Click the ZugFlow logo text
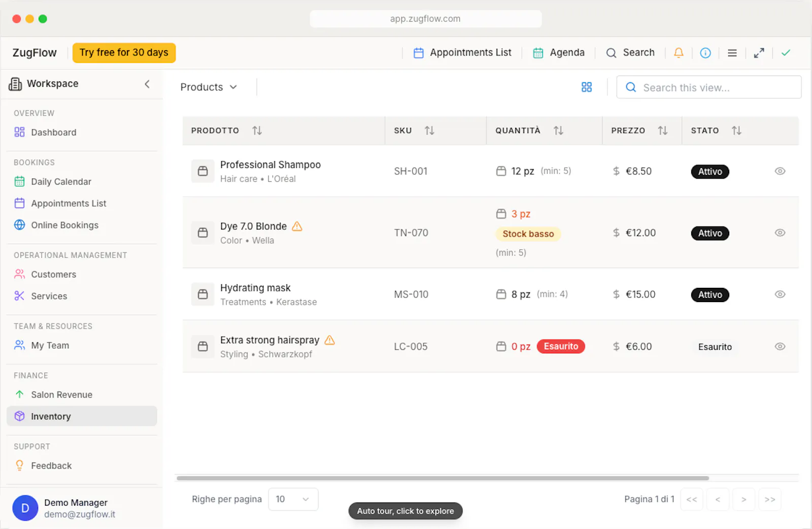The height and width of the screenshot is (529, 812). [35, 53]
